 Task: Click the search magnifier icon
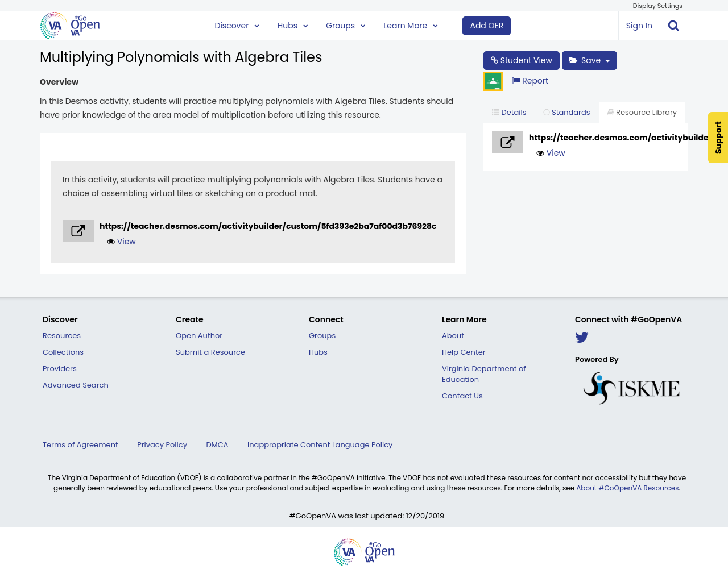pos(673,26)
